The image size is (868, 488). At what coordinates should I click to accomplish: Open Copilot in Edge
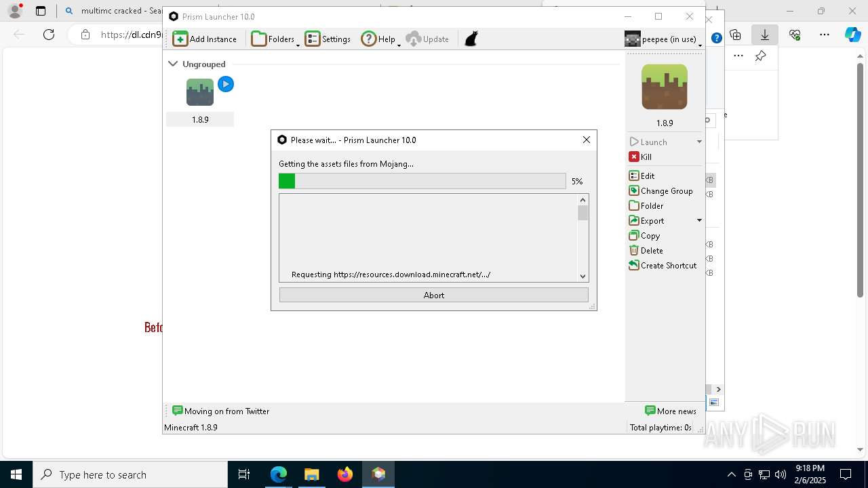(852, 35)
